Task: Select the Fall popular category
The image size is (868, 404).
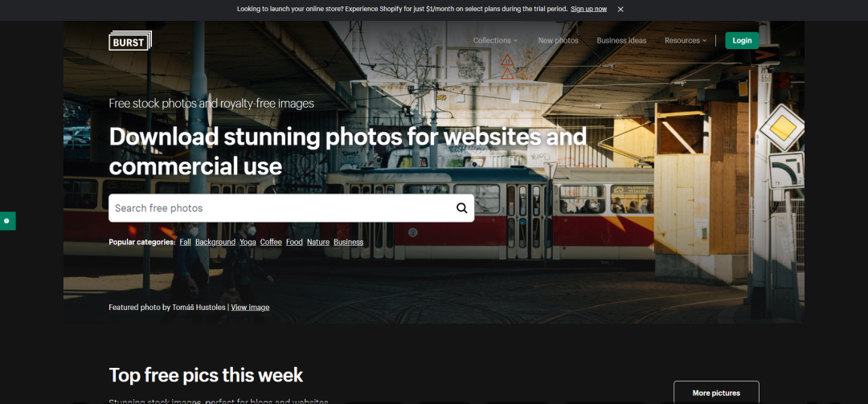Action: tap(185, 242)
